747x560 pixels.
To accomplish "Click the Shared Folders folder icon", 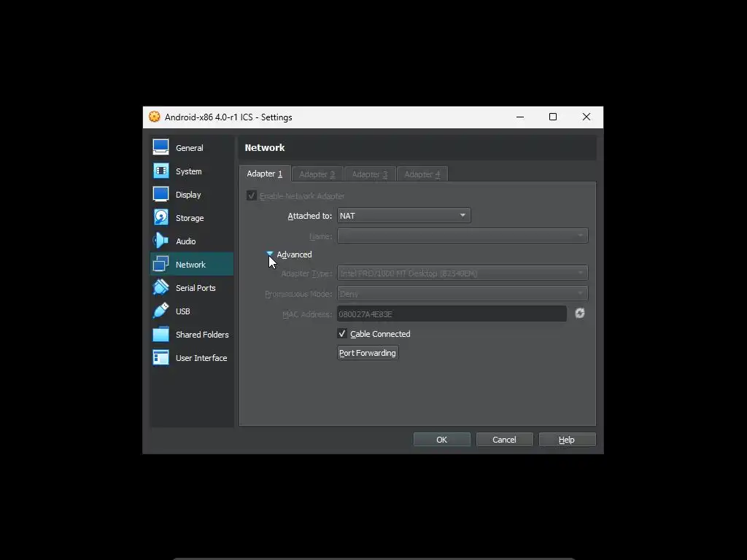I will click(160, 334).
